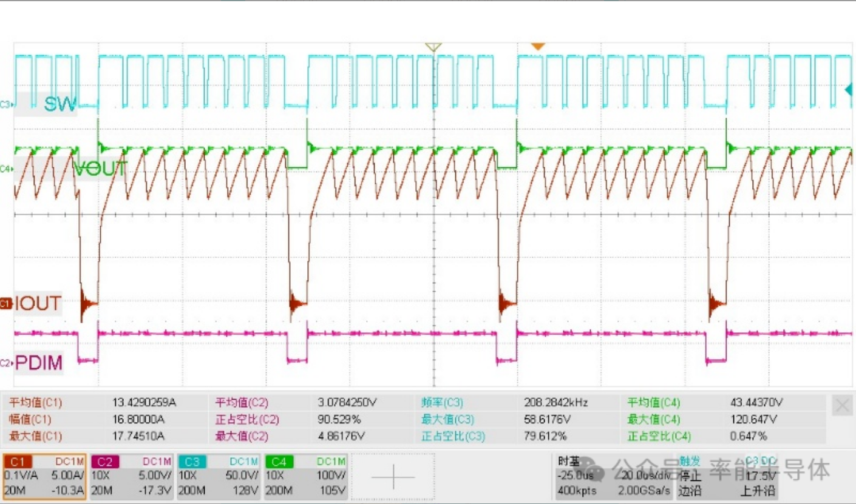The width and height of the screenshot is (856, 504).
Task: Click the 5.00A/ scale in C1 box
Action: point(67,475)
